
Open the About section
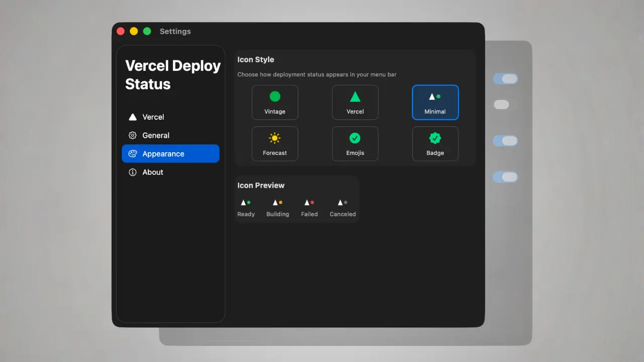(x=153, y=172)
